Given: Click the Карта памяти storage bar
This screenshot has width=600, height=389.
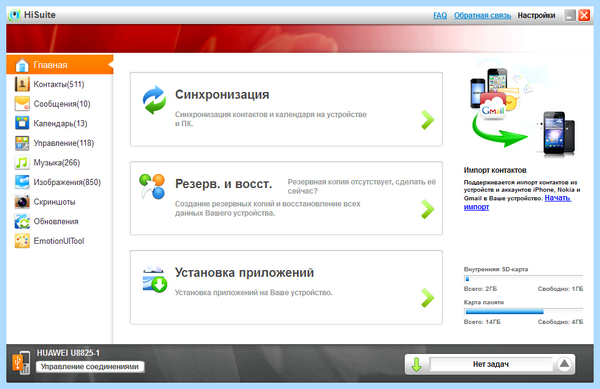Looking at the screenshot, I should (523, 312).
